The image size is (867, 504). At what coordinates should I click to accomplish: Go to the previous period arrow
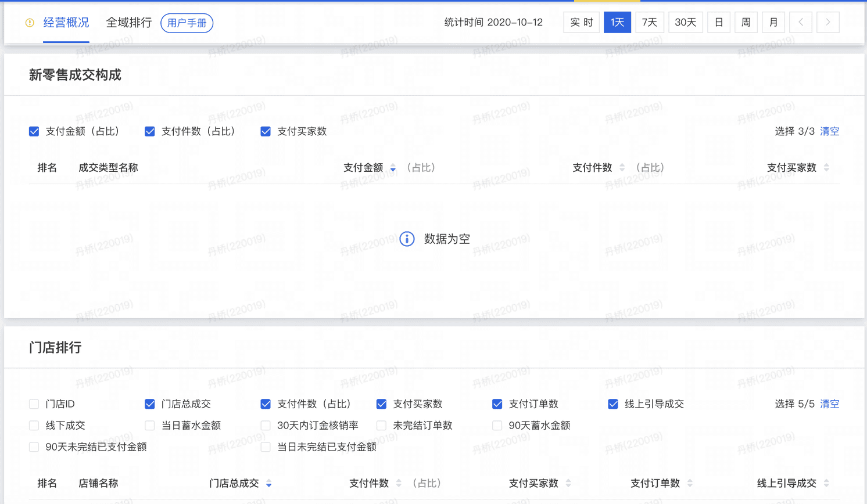pyautogui.click(x=801, y=22)
